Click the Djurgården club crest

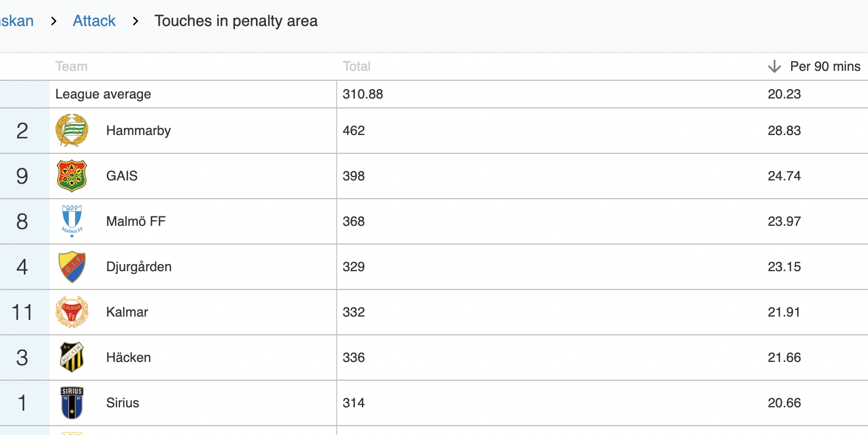click(x=72, y=267)
